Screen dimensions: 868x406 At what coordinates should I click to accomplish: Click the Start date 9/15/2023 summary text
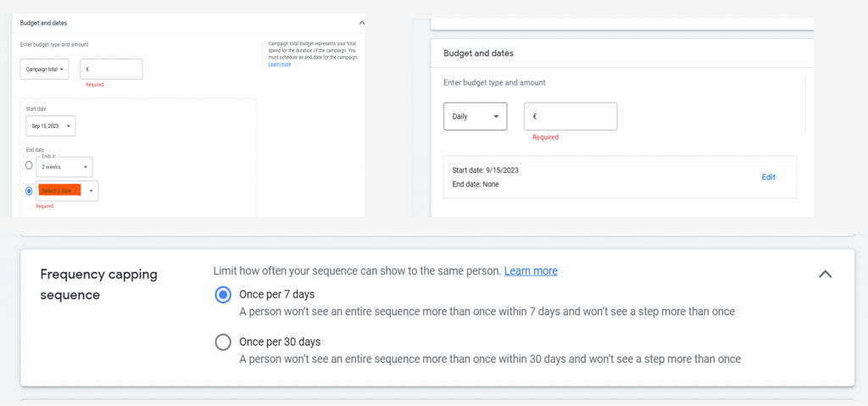pyautogui.click(x=485, y=170)
